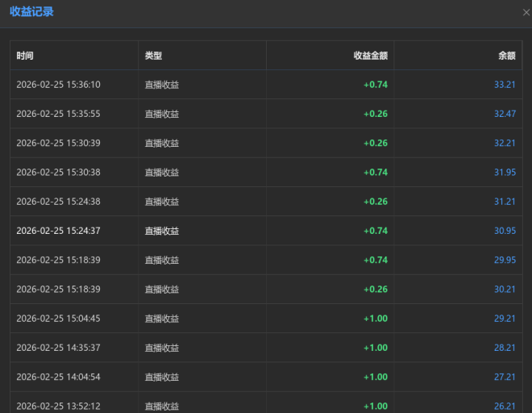This screenshot has height=413, width=532.
Task: Select the 2026-02-25 15:36:10 timestamp row
Action: point(58,85)
